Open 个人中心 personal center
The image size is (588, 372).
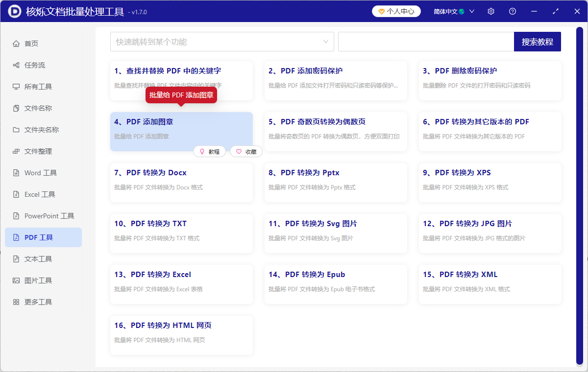pyautogui.click(x=396, y=11)
